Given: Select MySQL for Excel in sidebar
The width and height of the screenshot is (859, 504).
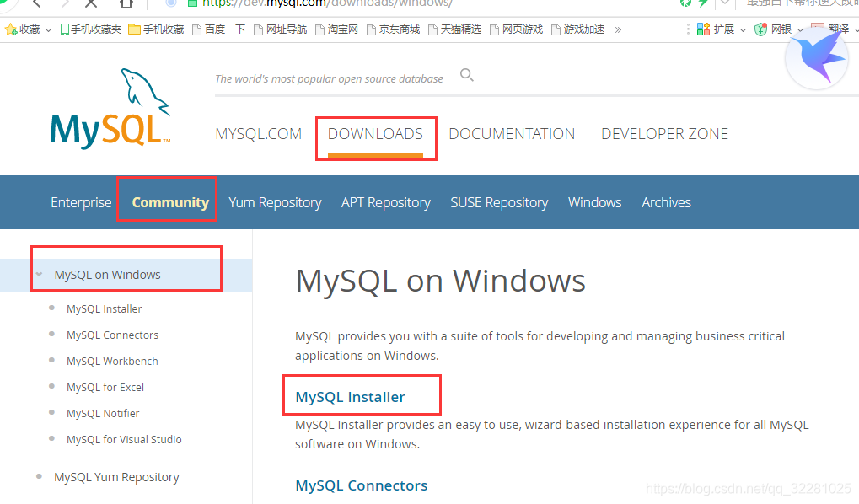Looking at the screenshot, I should 105,388.
